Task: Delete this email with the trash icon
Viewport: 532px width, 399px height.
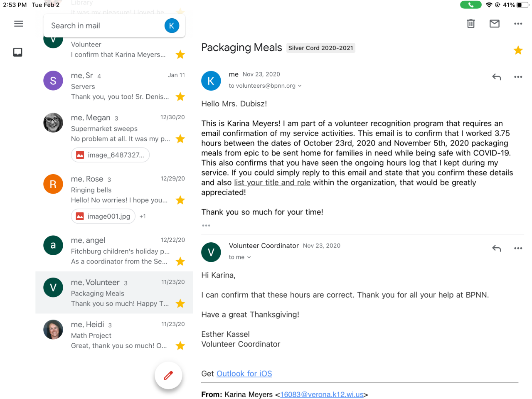Action: (470, 24)
